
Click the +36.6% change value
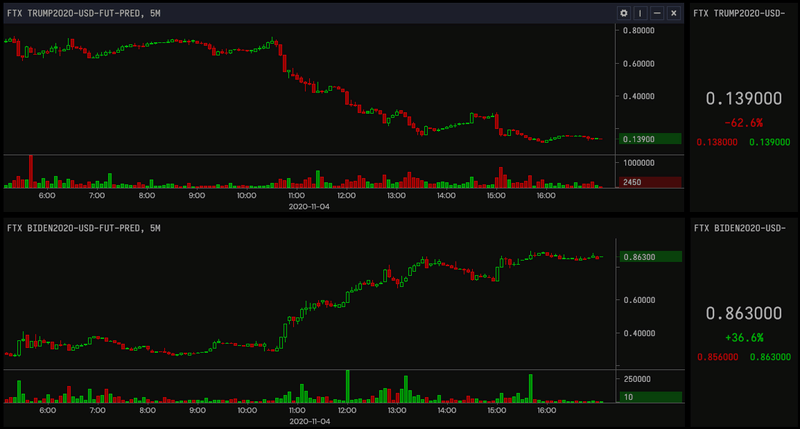tap(744, 338)
